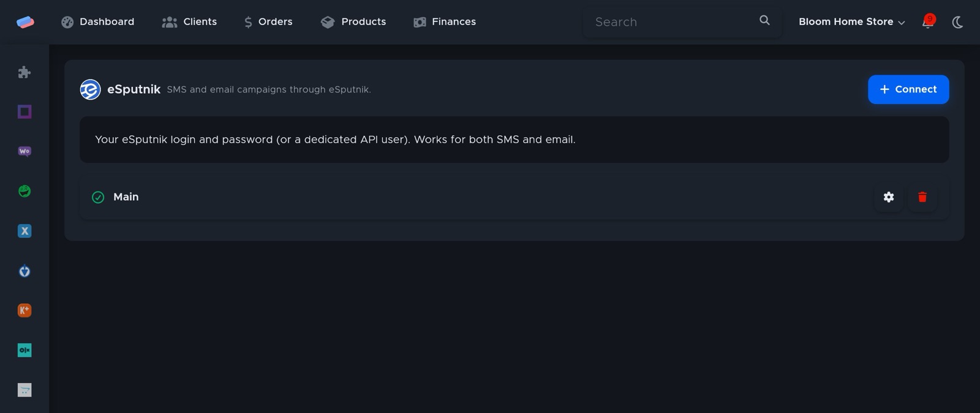Delete the Main connection with trash icon

(922, 197)
